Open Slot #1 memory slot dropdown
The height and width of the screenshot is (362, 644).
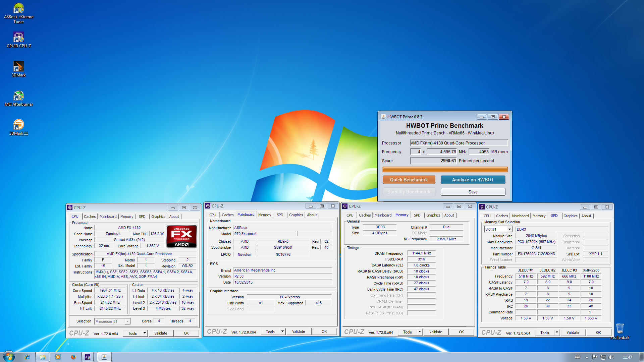click(x=498, y=229)
